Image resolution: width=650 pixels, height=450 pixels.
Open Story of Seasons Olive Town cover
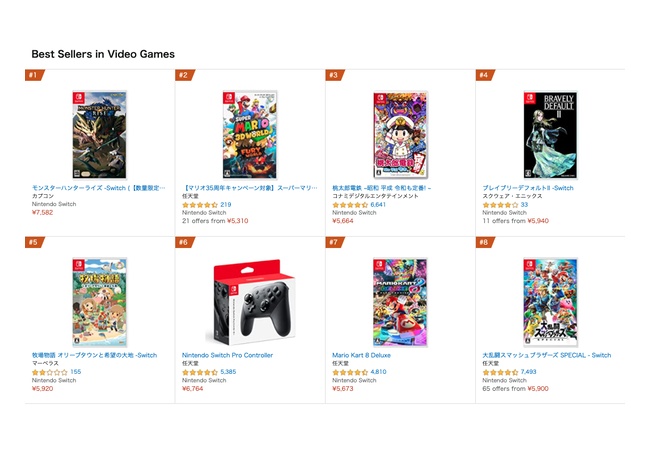[99, 302]
